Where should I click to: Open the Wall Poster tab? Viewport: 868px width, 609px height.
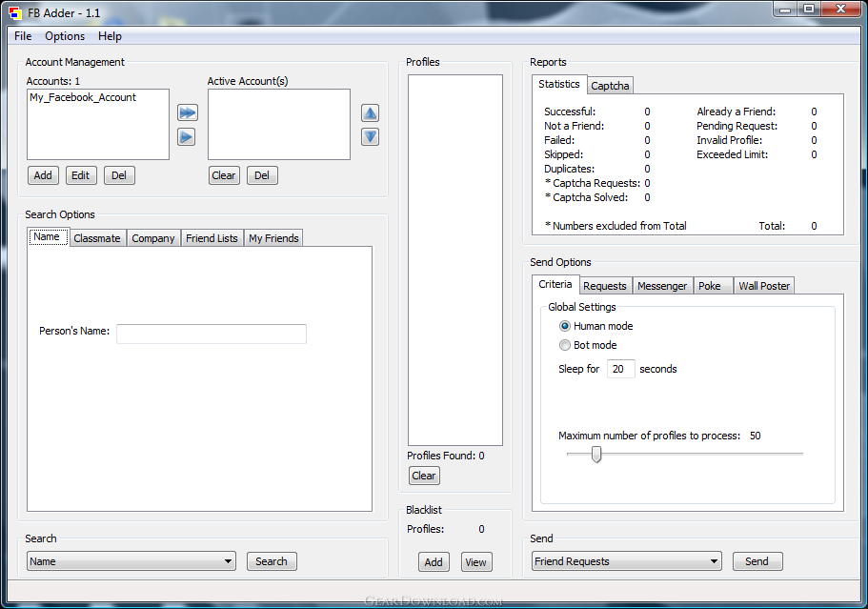click(x=764, y=286)
